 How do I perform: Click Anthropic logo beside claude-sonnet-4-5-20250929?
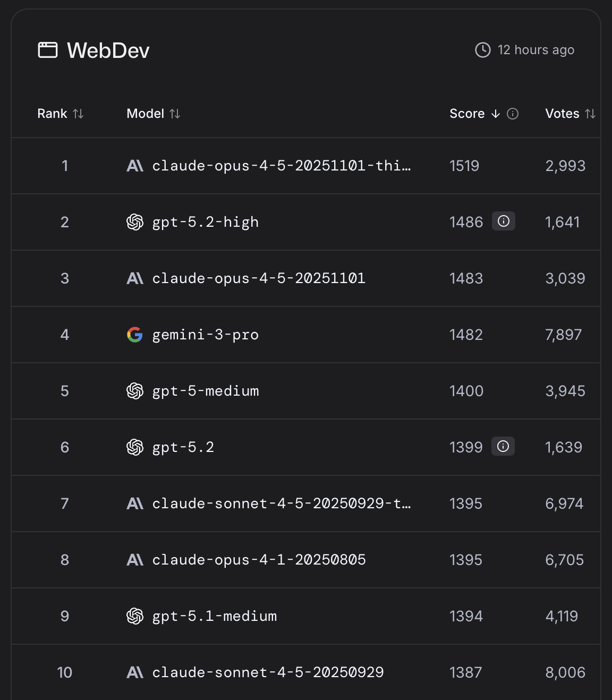(135, 672)
